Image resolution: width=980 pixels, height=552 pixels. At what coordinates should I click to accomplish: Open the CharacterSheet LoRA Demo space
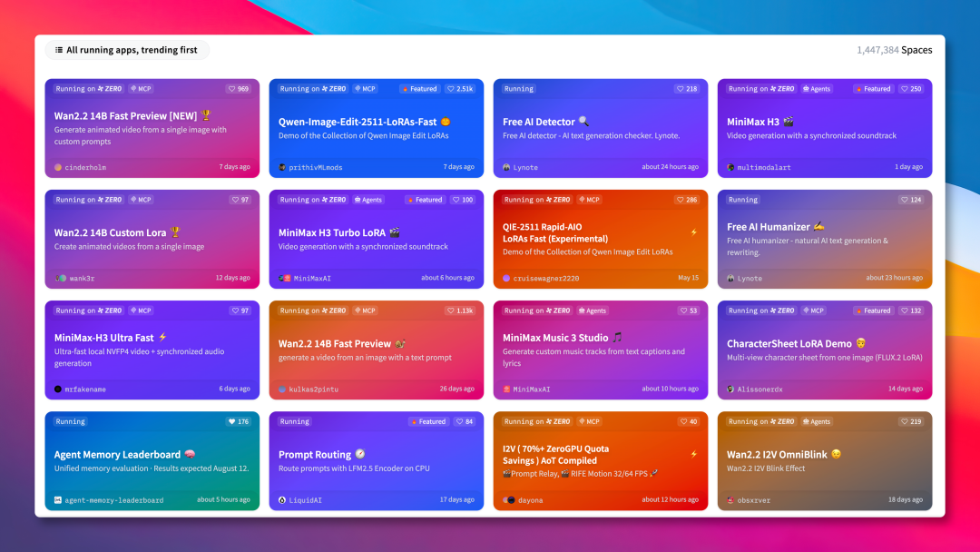click(825, 350)
